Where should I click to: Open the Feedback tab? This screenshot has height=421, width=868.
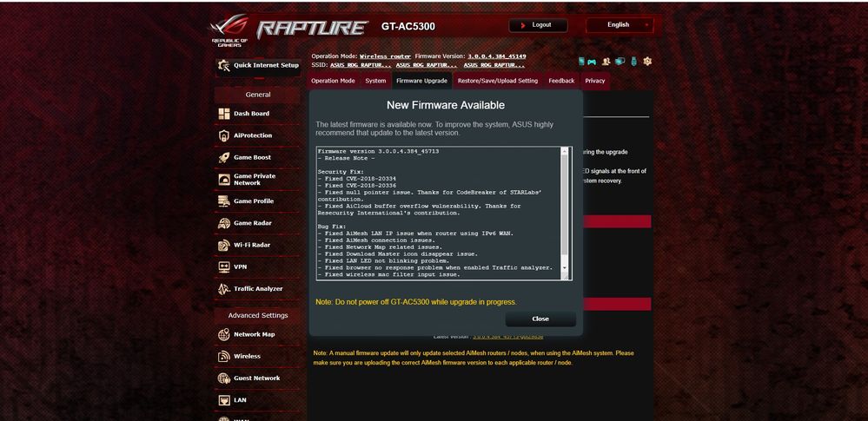[561, 81]
